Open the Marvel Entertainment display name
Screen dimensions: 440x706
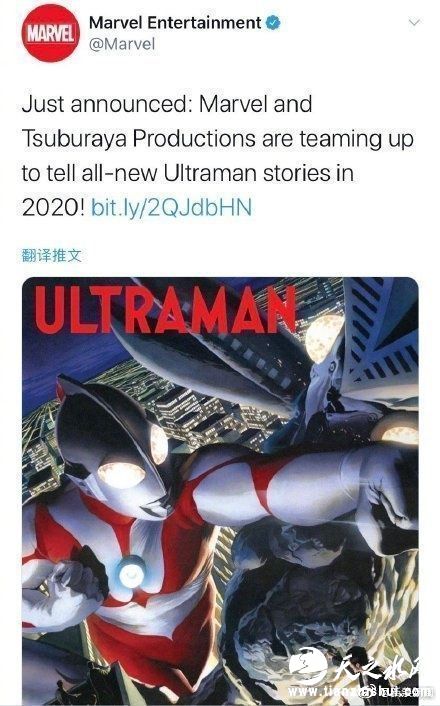point(175,23)
